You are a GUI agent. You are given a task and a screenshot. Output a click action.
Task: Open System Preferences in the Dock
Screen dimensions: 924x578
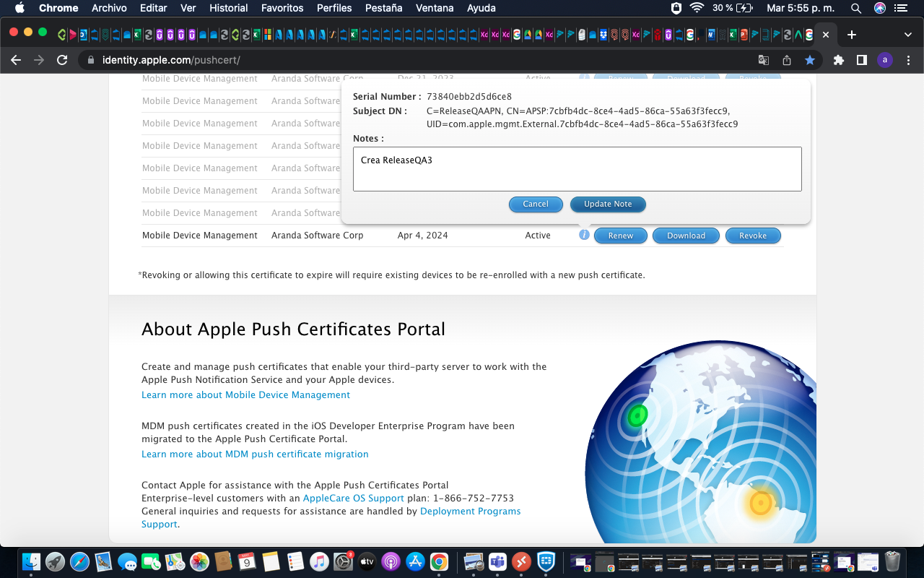pyautogui.click(x=343, y=561)
